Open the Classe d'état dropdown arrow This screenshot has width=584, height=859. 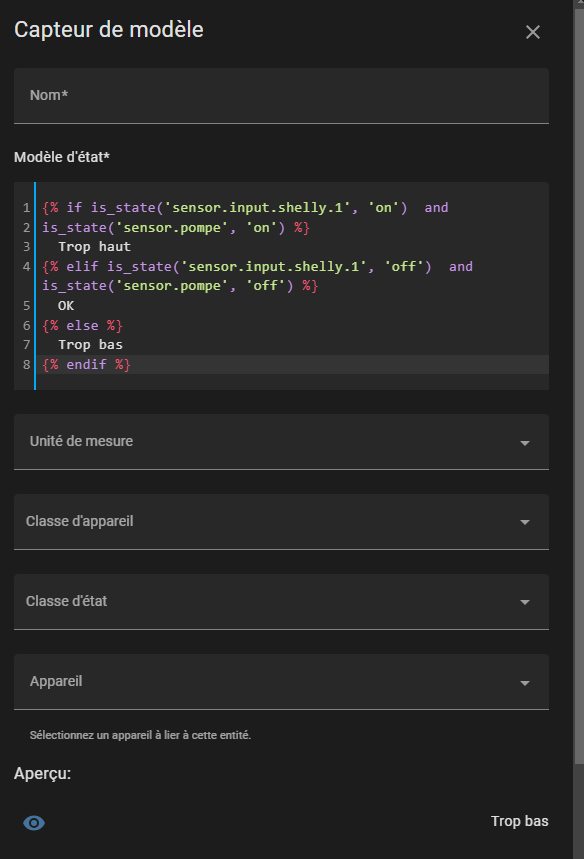pos(525,602)
